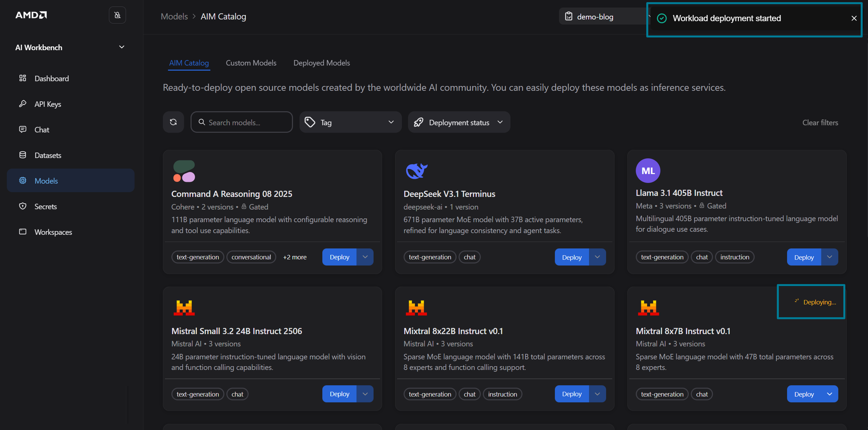Open deploy options arrow for DeepSeek V3.1 Terminus
Image resolution: width=868 pixels, height=430 pixels.
tap(597, 257)
